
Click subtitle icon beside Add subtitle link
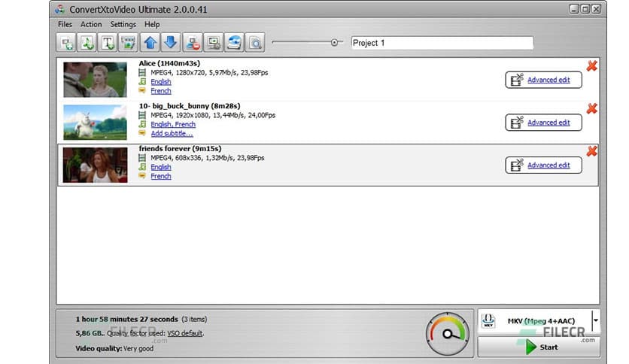point(142,133)
